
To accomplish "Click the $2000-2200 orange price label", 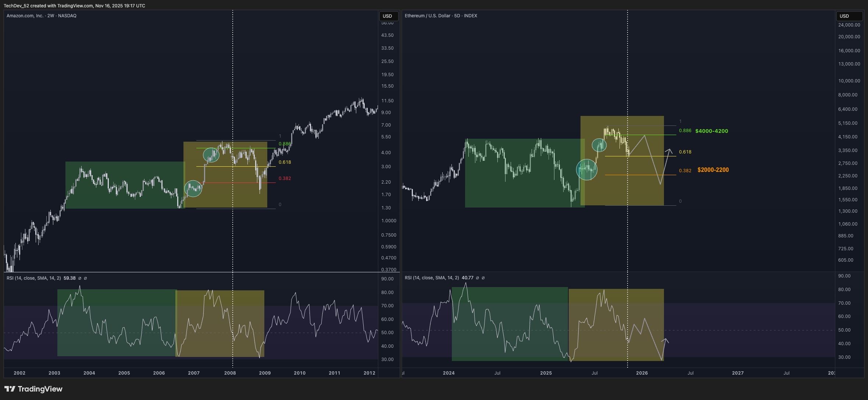I will [x=713, y=170].
